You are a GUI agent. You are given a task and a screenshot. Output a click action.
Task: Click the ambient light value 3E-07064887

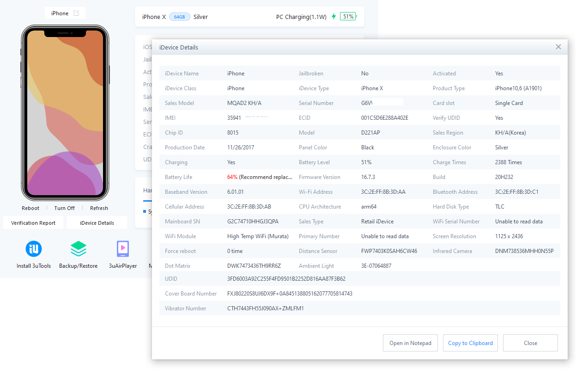pyautogui.click(x=376, y=266)
